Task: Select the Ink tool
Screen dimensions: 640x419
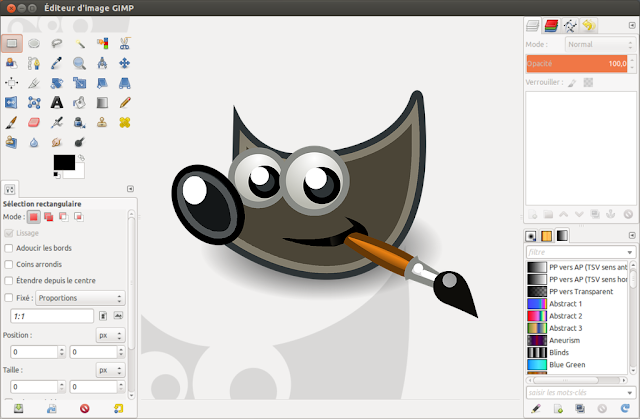Action: [x=80, y=122]
